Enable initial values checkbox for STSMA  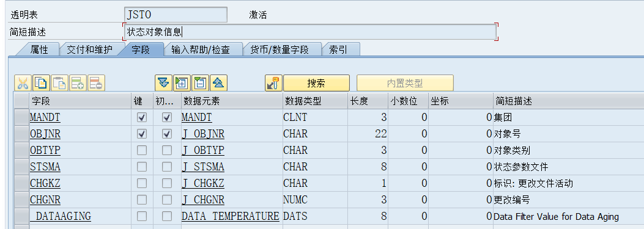[x=167, y=167]
